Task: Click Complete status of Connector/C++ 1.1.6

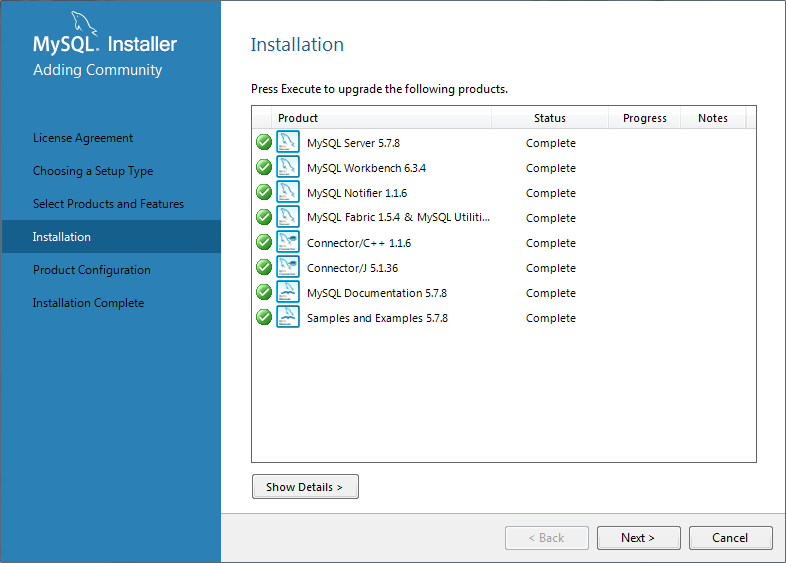Action: coord(550,243)
